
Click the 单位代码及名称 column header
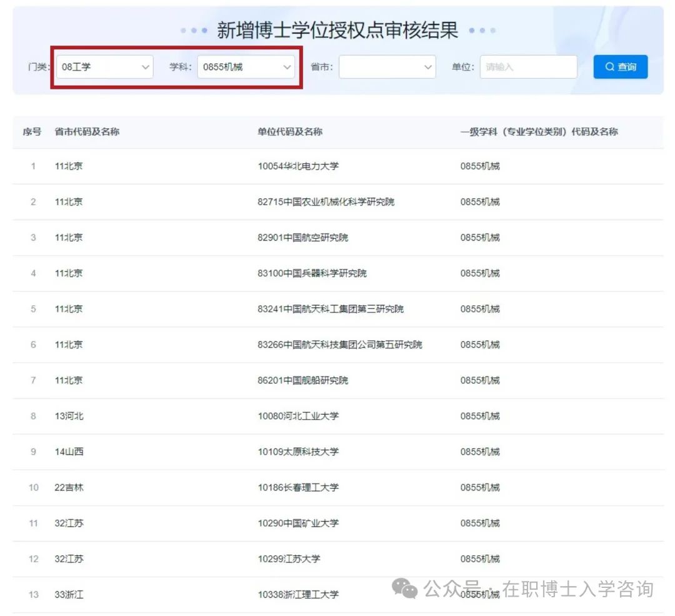tap(290, 132)
